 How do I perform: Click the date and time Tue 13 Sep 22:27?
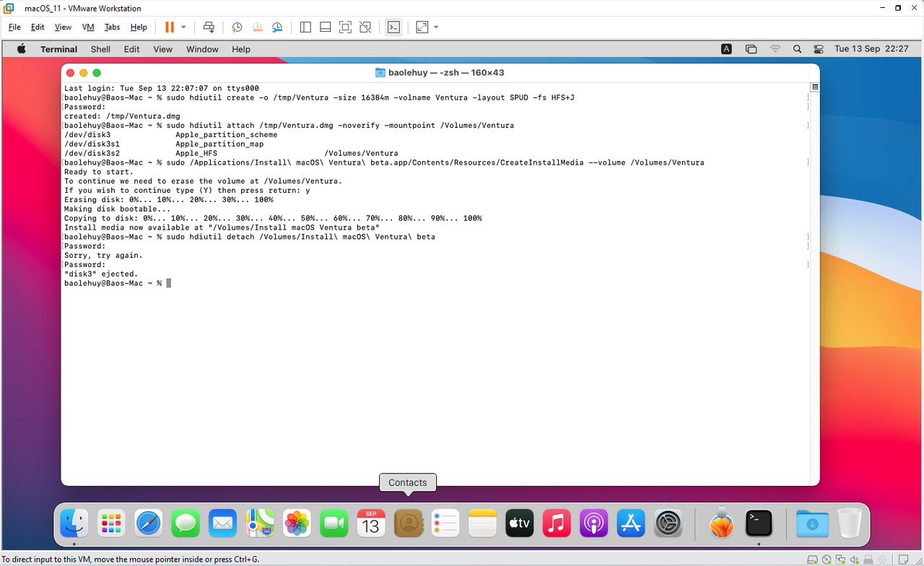(x=871, y=49)
